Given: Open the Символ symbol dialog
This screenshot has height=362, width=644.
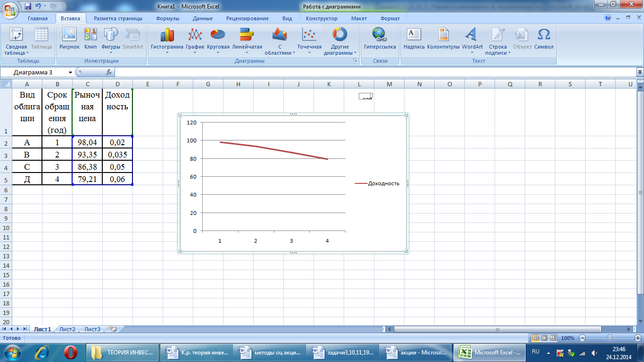Looking at the screenshot, I should [x=544, y=40].
